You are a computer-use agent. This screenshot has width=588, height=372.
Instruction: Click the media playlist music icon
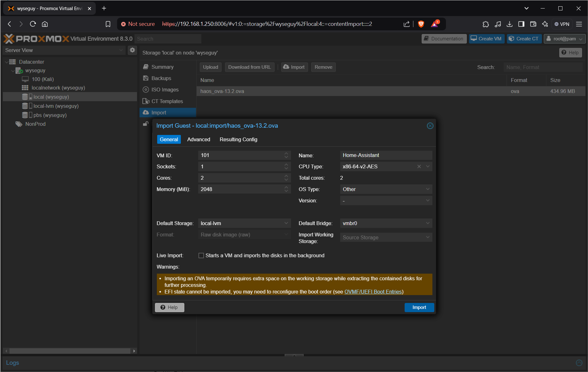498,24
